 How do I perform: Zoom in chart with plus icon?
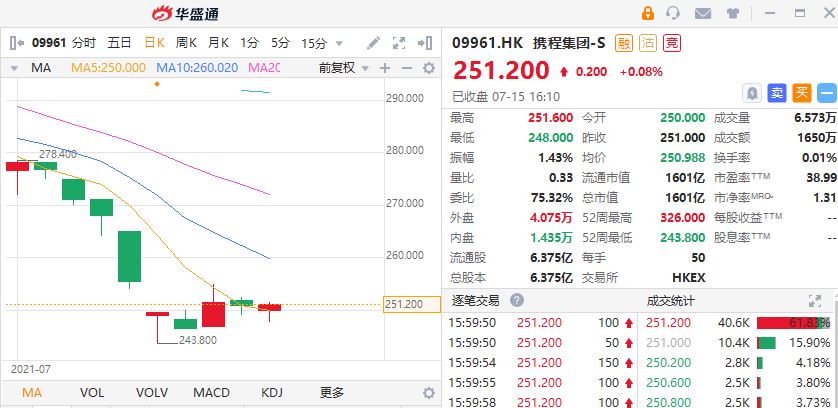(385, 68)
